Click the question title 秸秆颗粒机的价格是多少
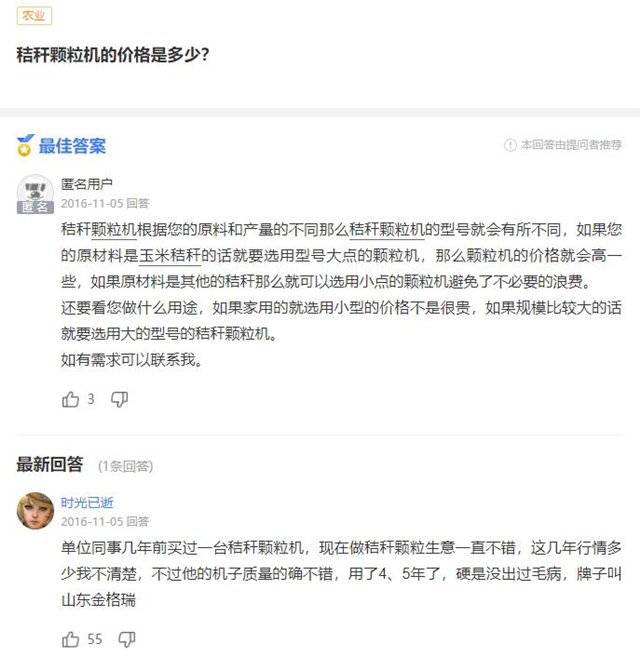640x656 pixels. coord(113,55)
